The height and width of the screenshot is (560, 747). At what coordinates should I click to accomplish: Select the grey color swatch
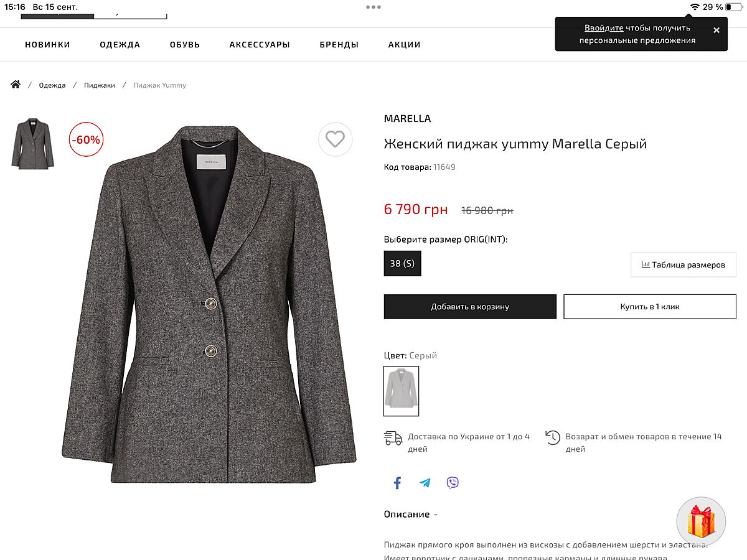click(x=401, y=391)
